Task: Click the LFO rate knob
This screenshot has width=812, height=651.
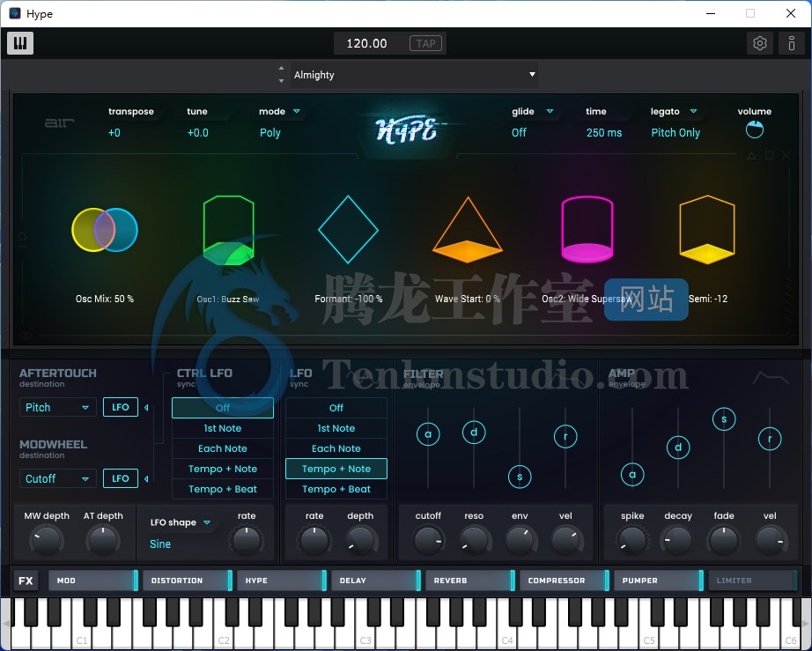Action: [x=314, y=540]
